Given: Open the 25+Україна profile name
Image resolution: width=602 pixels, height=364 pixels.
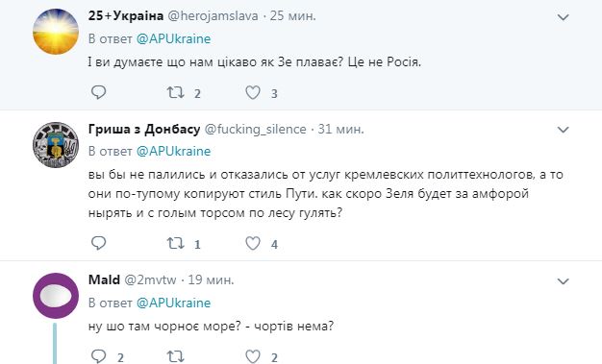Looking at the screenshot, I should click(126, 16).
